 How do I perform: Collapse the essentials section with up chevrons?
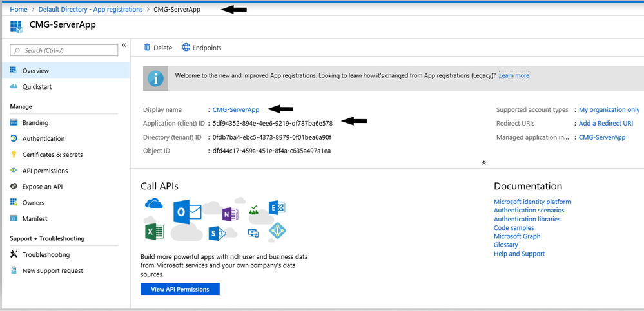point(484,162)
